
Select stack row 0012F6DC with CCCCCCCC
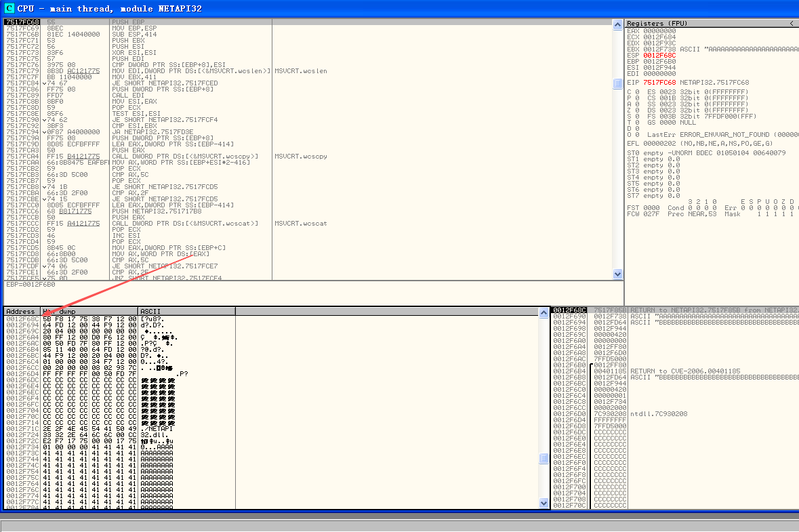(676, 432)
